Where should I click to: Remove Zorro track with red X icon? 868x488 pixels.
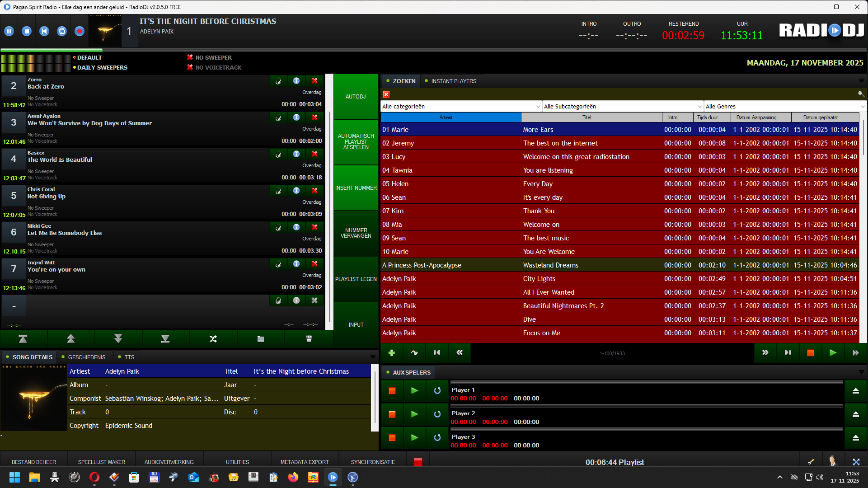[x=314, y=81]
